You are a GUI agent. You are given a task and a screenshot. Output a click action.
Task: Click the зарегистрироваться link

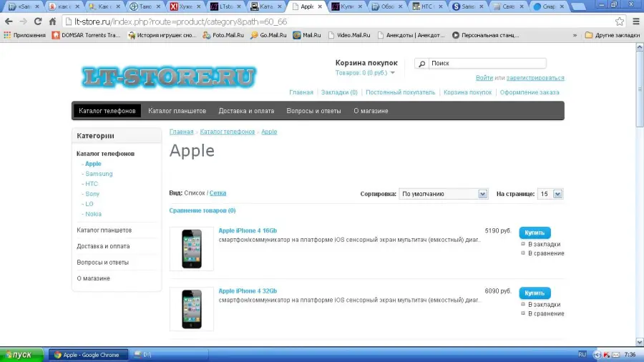535,77
